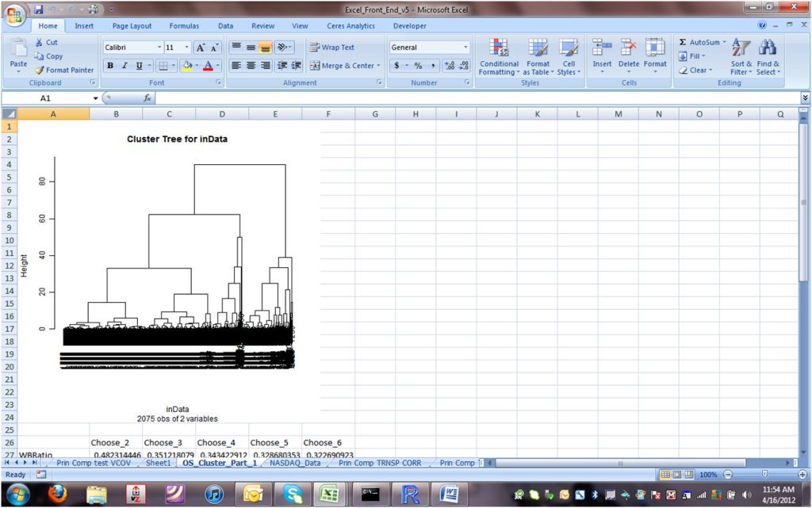Select column G header
The width and height of the screenshot is (812, 508).
coord(375,114)
